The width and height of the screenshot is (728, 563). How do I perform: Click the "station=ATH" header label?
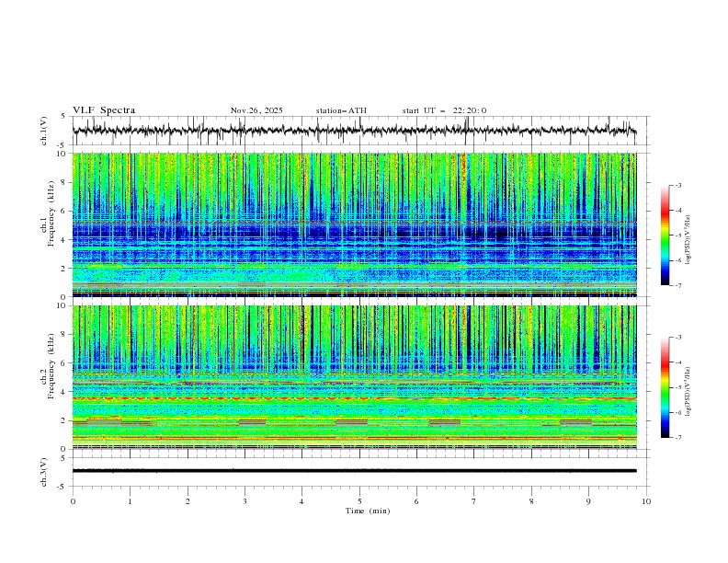pyautogui.click(x=341, y=110)
